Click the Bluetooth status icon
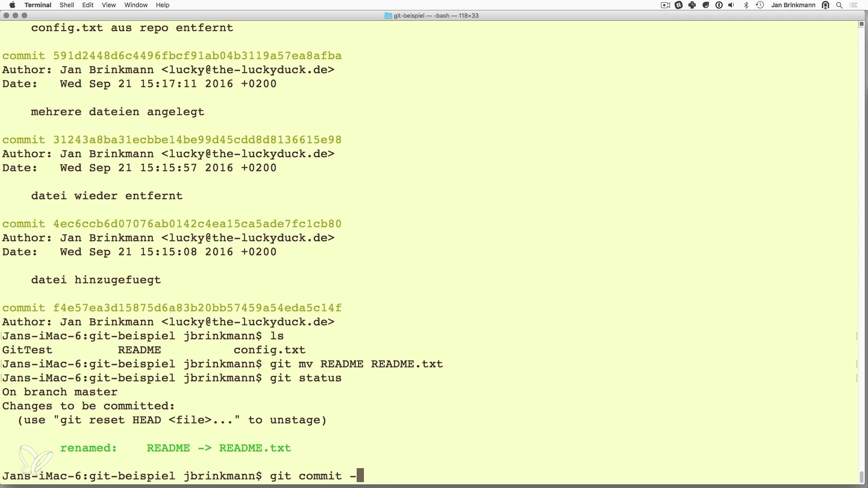868x488 pixels. (746, 5)
